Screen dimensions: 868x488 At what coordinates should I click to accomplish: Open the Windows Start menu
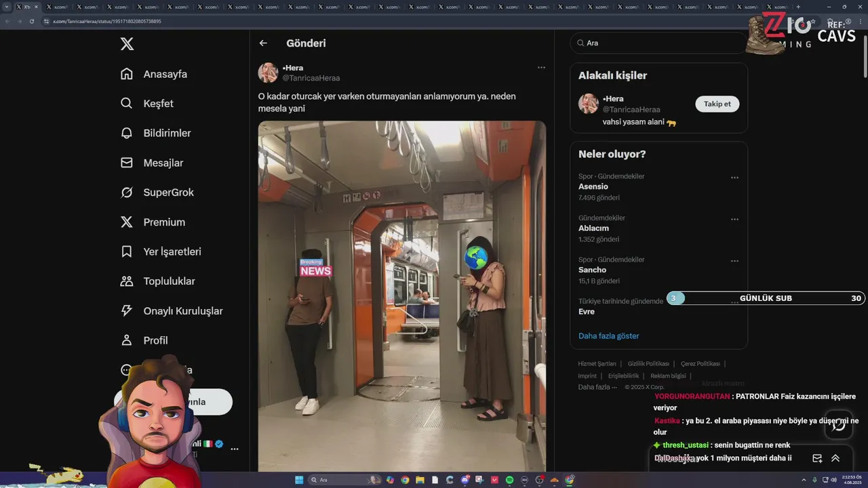[299, 480]
